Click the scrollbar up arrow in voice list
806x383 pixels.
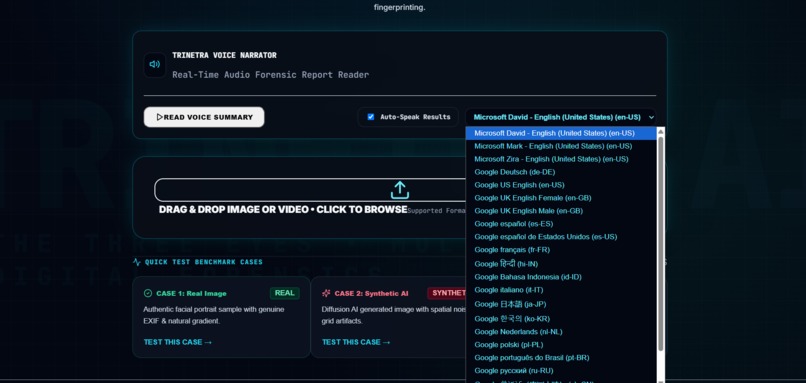point(661,132)
